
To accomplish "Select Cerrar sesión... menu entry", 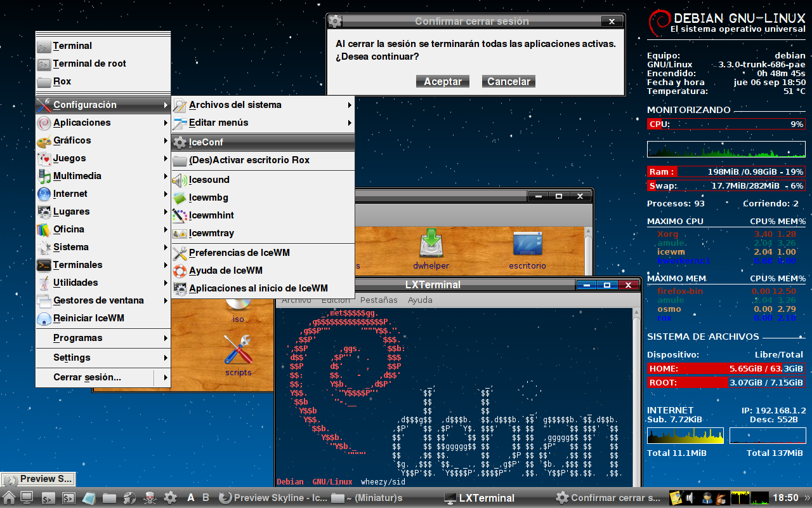I will [95, 377].
